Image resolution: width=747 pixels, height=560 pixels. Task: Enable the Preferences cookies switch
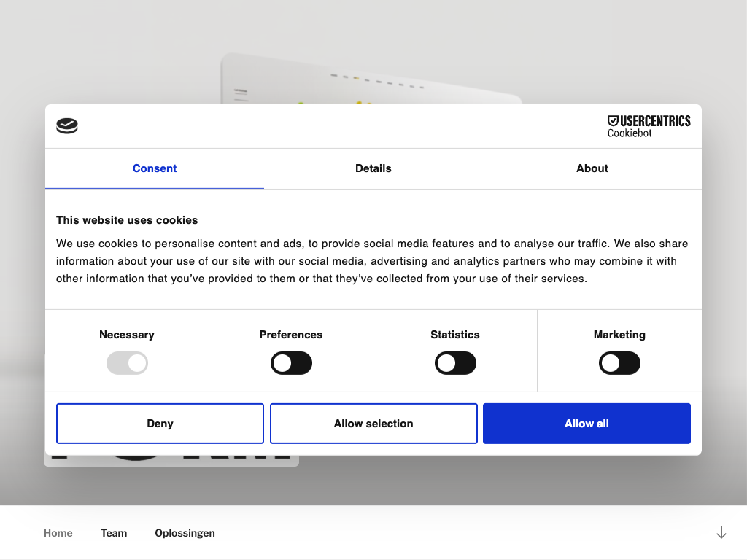point(291,363)
